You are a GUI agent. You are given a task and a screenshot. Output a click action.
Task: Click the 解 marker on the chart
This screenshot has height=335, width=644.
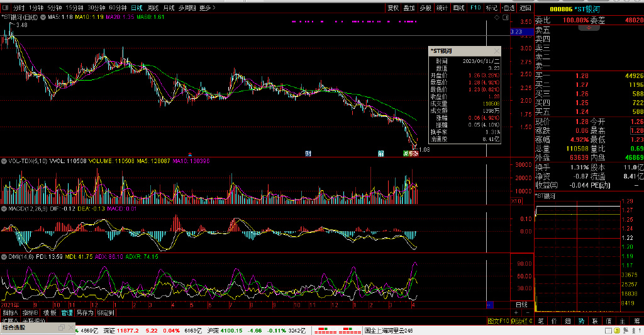pos(380,153)
